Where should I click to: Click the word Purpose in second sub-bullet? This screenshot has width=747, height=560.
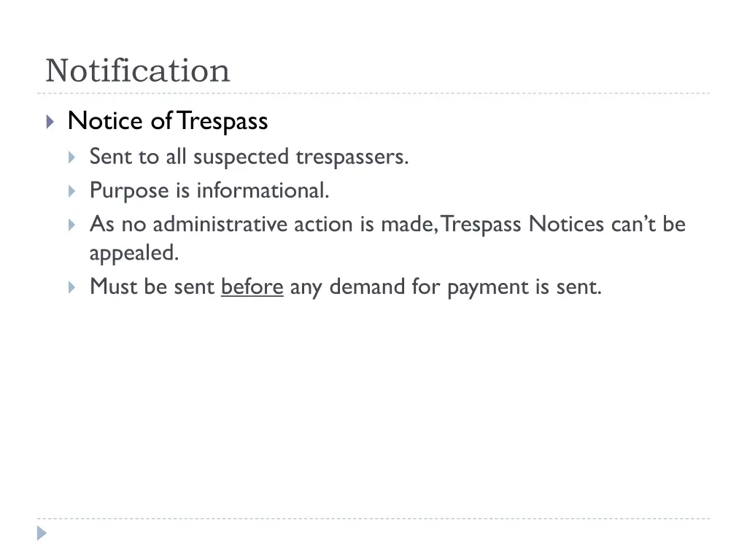(129, 191)
